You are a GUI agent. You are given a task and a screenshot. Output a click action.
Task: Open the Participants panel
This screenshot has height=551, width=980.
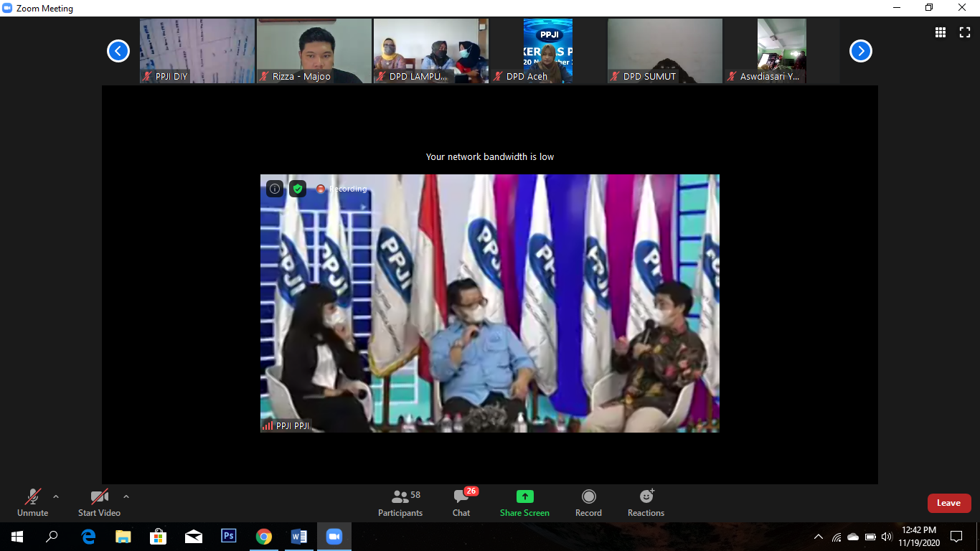[x=400, y=502]
